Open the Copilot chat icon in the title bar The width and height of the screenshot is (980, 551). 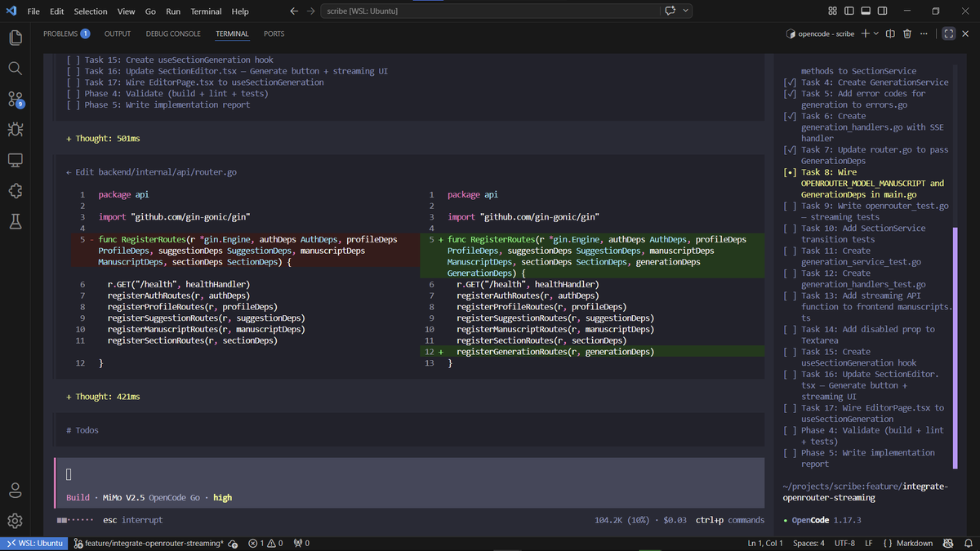point(670,11)
